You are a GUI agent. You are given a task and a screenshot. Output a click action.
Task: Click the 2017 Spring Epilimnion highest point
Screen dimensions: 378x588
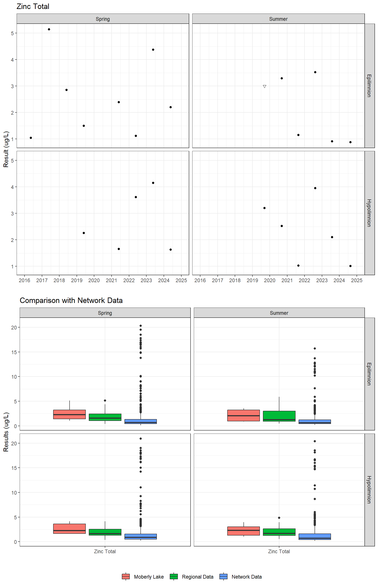coord(49,29)
